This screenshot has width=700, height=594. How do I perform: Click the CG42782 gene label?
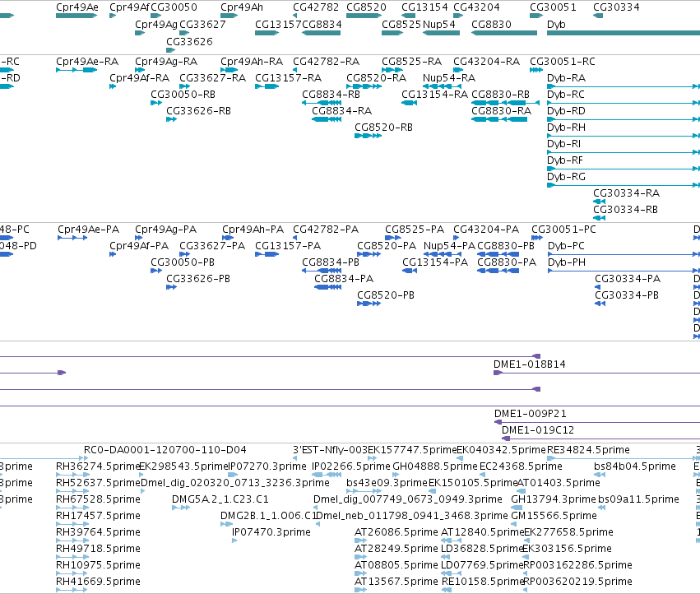click(316, 7)
